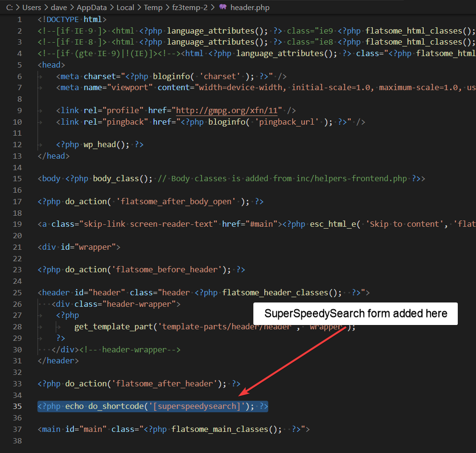The width and height of the screenshot is (476, 453).
Task: Select the Users breadcrumb folder
Action: coord(32,8)
